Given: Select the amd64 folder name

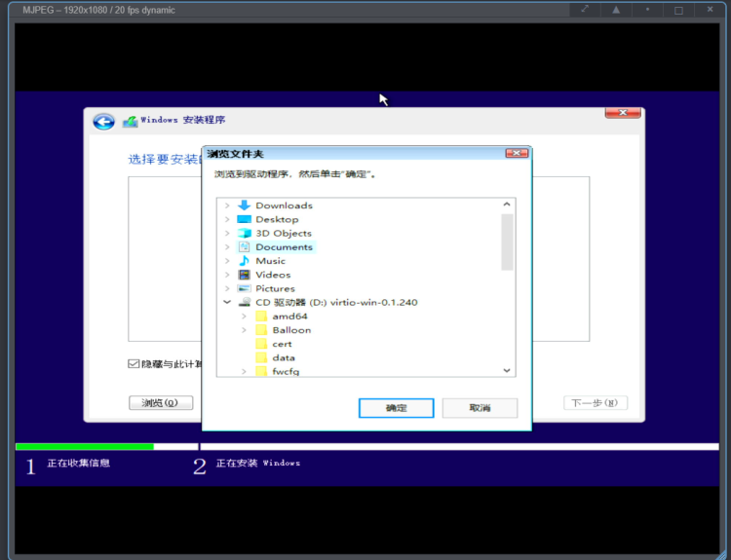Looking at the screenshot, I should coord(290,317).
